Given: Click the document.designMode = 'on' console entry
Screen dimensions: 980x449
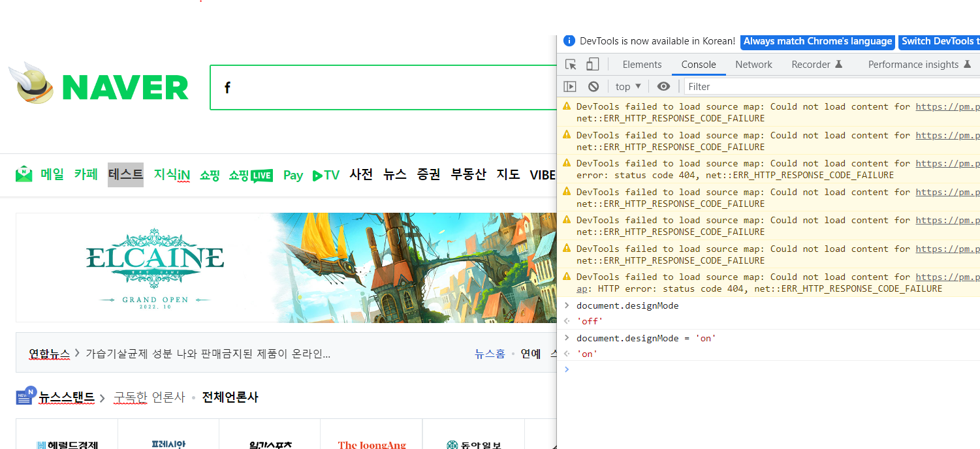Looking at the screenshot, I should (x=646, y=338).
